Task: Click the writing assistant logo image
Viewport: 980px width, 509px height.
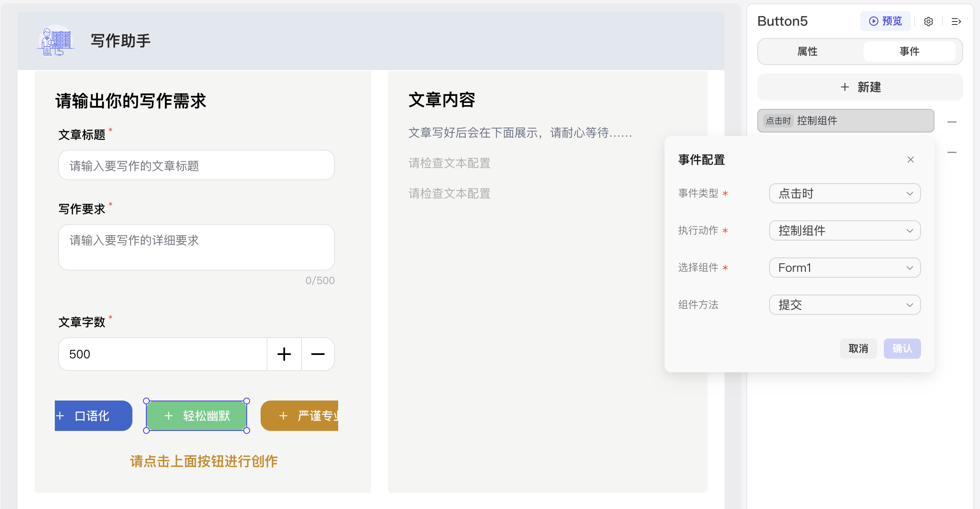Action: (x=56, y=41)
